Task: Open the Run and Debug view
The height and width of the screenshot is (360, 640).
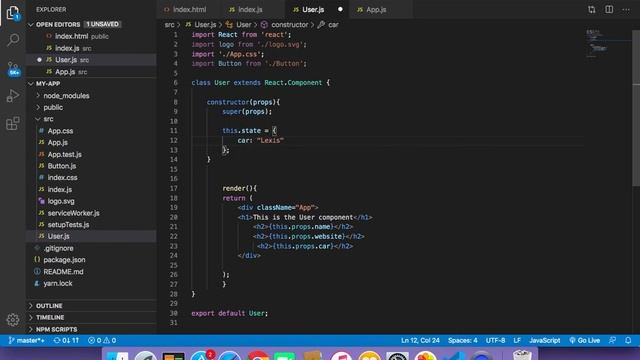Action: (13, 96)
